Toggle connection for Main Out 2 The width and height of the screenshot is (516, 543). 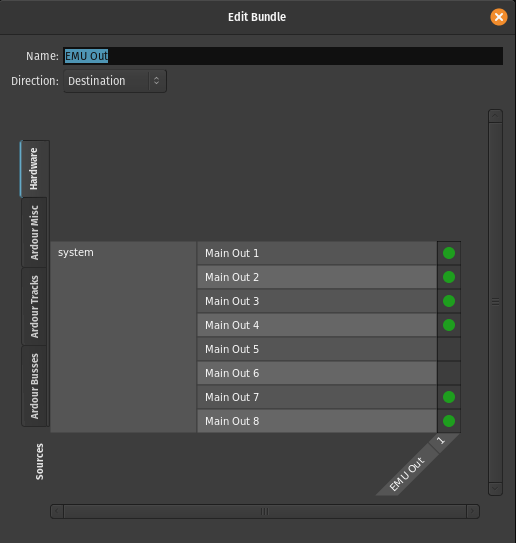pos(449,277)
